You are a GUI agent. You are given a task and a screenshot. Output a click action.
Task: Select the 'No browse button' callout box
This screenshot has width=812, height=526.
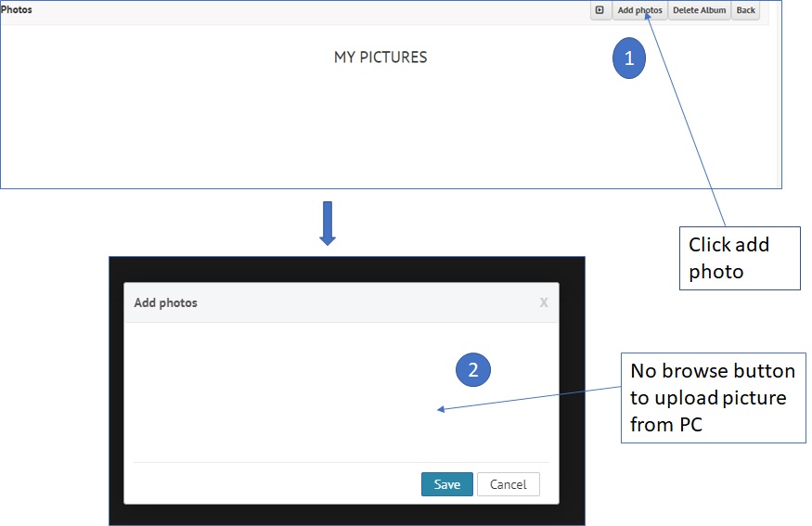click(712, 398)
